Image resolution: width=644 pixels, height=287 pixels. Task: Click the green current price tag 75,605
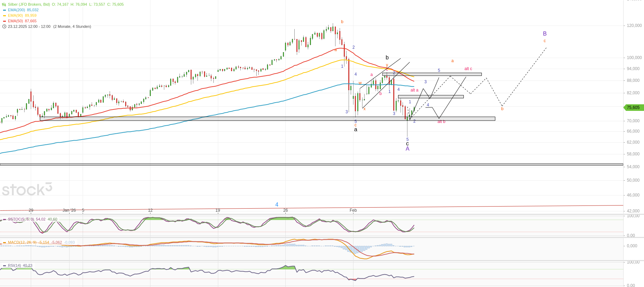coord(633,107)
